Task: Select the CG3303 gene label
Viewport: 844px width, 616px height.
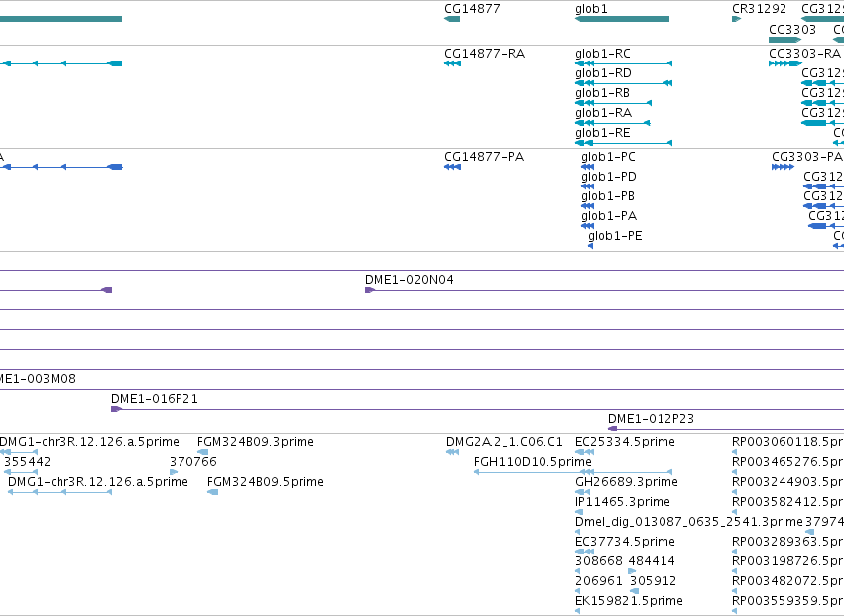Action: click(x=792, y=29)
